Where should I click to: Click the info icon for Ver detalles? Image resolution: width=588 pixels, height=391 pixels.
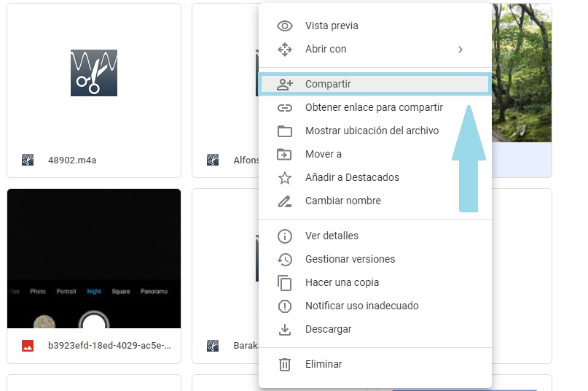click(x=285, y=236)
